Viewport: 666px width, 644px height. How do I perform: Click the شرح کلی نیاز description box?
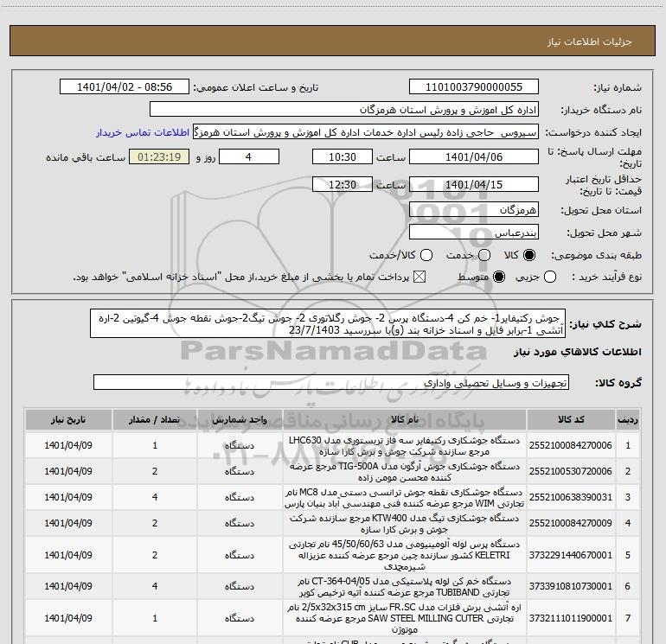(x=328, y=324)
